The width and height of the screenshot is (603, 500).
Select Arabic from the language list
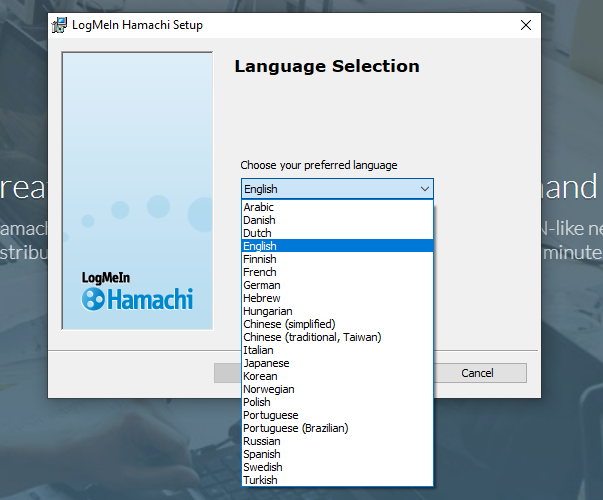[x=337, y=207]
